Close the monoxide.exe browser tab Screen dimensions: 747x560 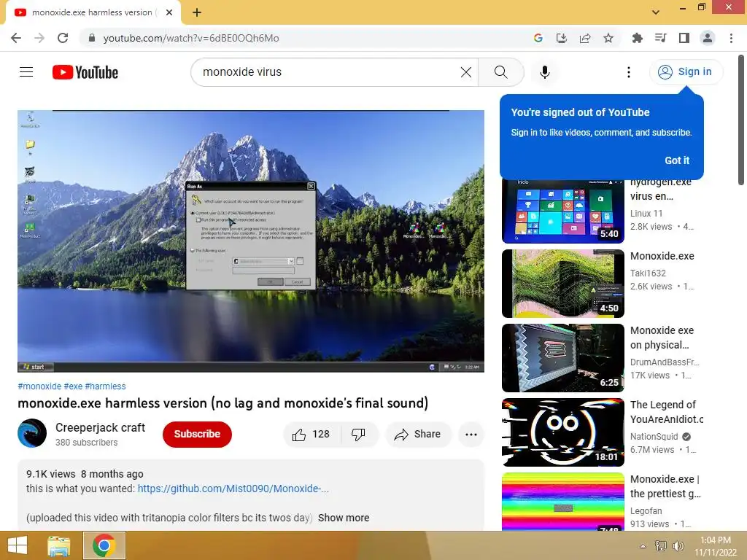[169, 12]
